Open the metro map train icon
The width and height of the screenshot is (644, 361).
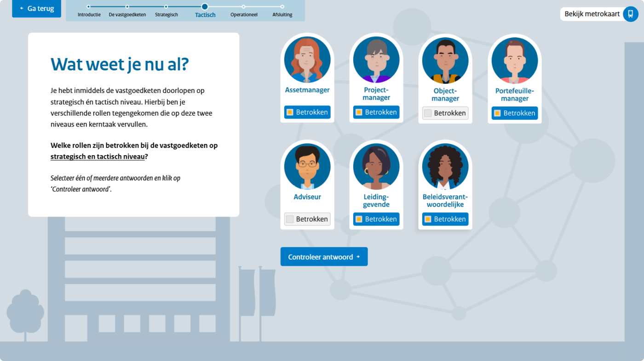click(x=630, y=14)
